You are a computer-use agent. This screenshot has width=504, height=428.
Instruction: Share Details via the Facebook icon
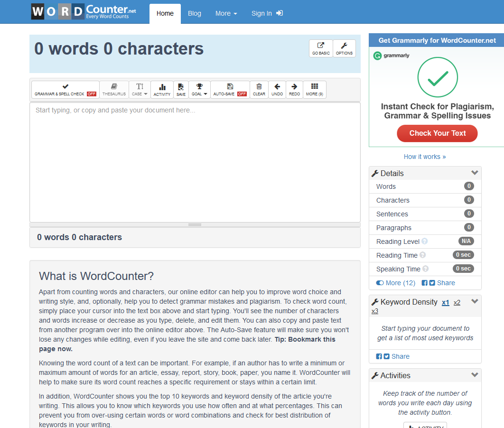tap(425, 283)
